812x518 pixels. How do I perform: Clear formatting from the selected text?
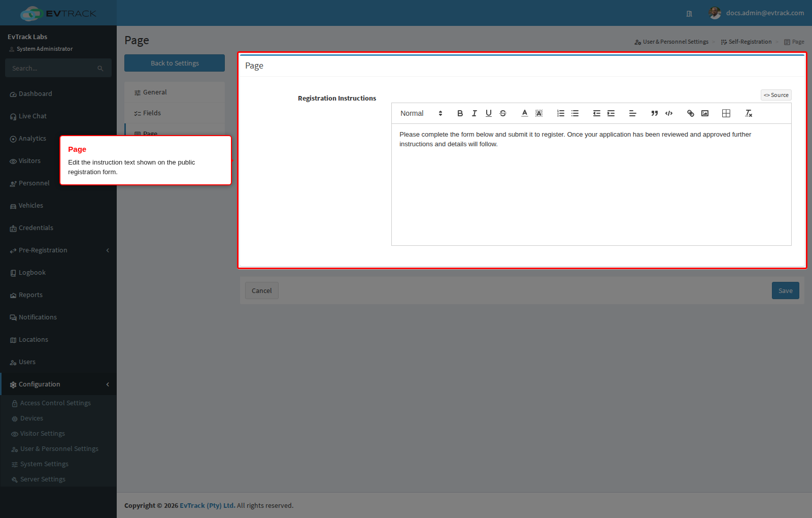point(748,113)
